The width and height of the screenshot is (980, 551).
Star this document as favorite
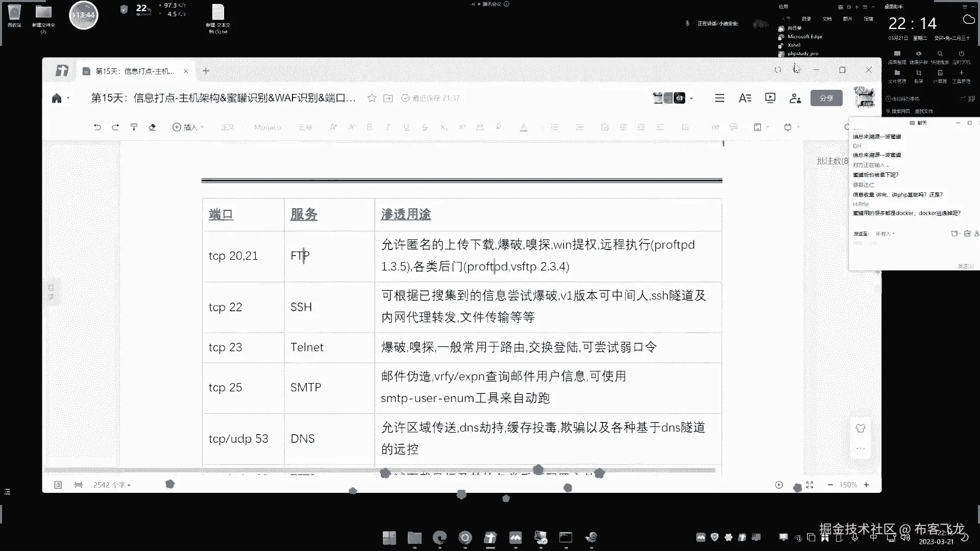372,98
